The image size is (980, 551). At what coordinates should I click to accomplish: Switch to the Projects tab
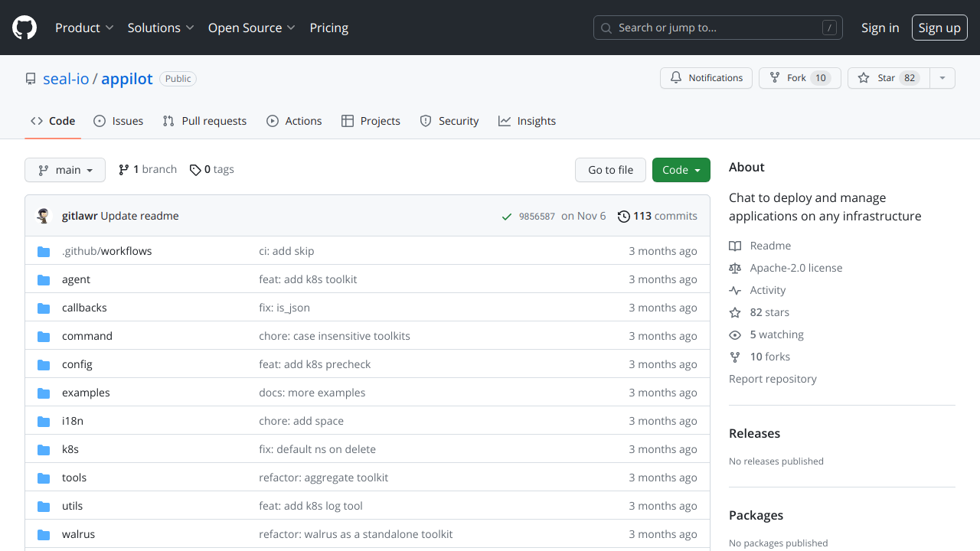point(371,121)
